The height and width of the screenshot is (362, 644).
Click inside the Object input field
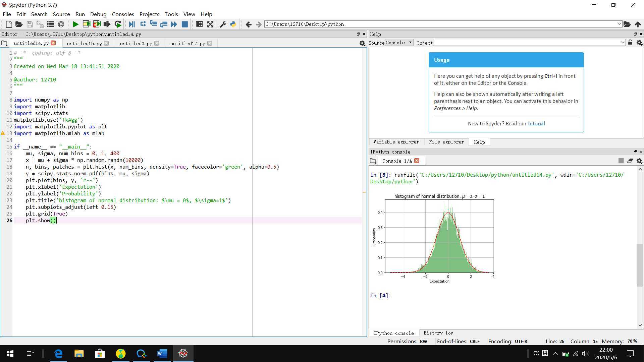pyautogui.click(x=527, y=43)
